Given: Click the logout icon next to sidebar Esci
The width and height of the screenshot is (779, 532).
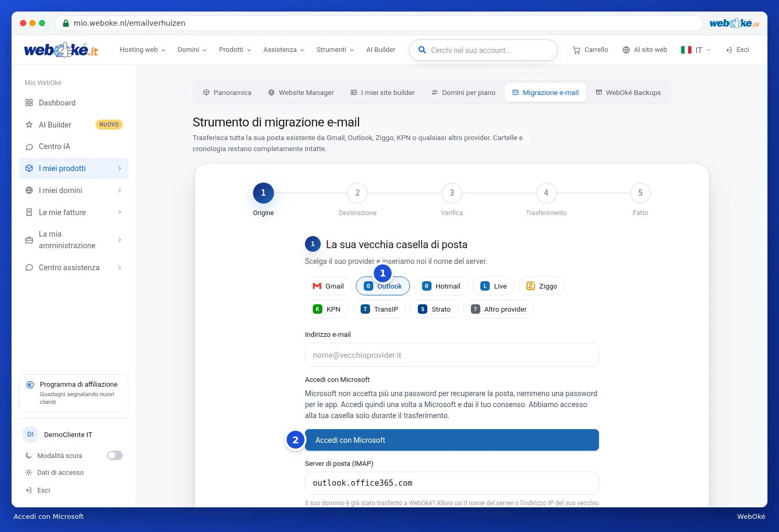Looking at the screenshot, I should tap(28, 491).
